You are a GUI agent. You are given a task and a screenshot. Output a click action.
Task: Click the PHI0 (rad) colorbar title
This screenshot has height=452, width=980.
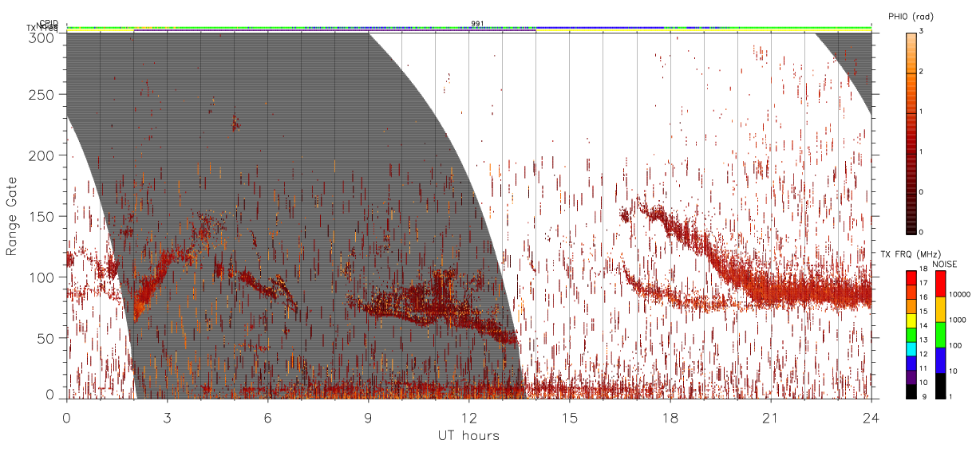(x=911, y=16)
